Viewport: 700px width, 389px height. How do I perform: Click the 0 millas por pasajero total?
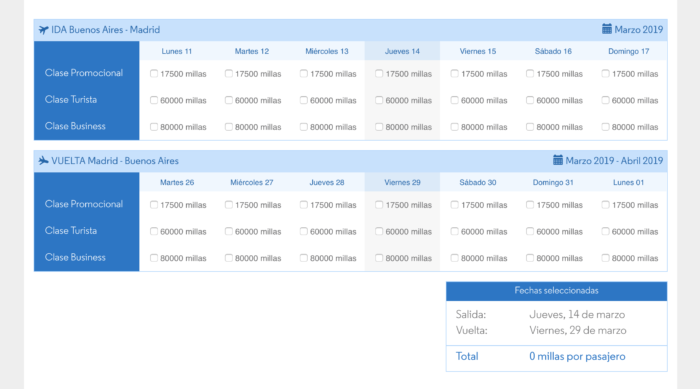tap(577, 356)
